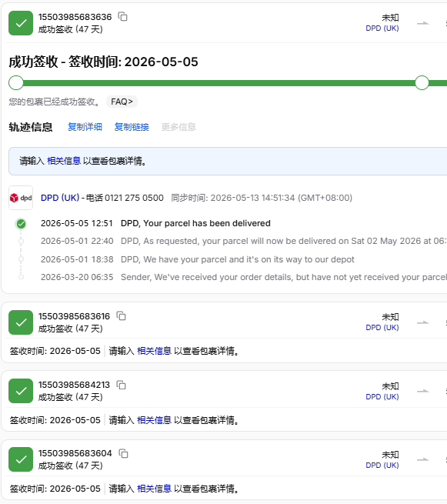Click green check icon for 15503985683616
Screen dimensions: 447x504
coord(21,322)
